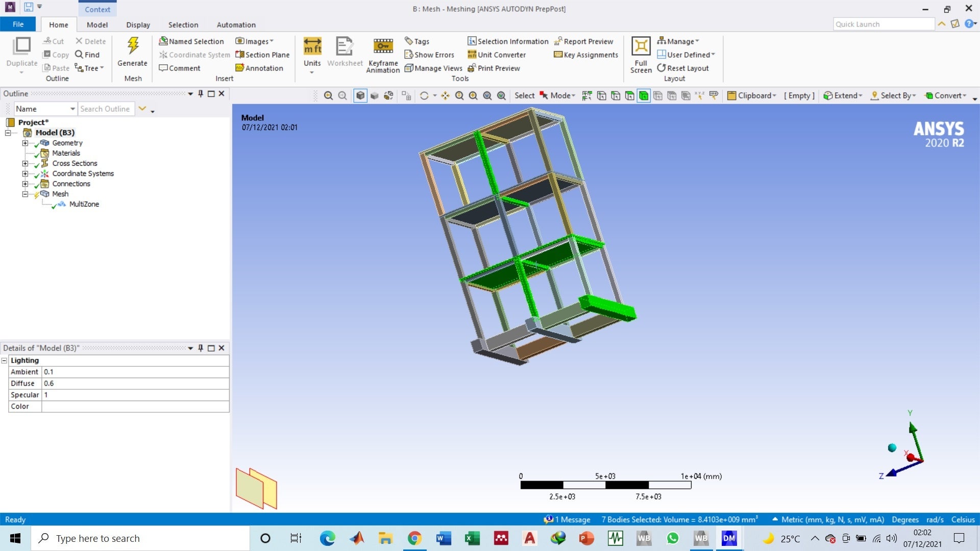This screenshot has width=980, height=551.
Task: Toggle the Body selection filter
Action: (644, 95)
